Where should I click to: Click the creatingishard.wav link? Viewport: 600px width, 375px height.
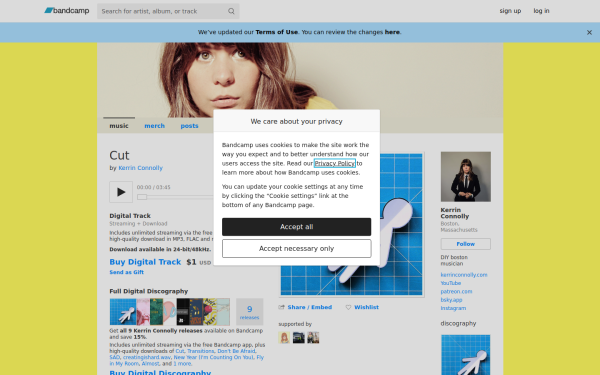pyautogui.click(x=147, y=357)
